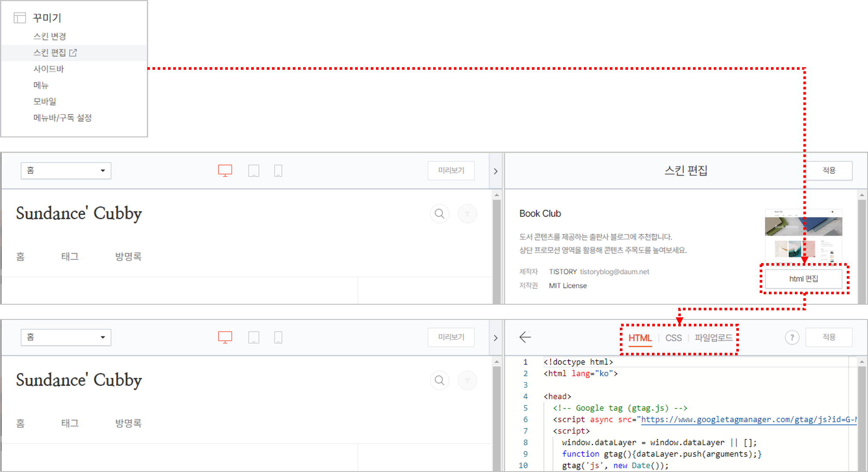Select mobile preview icon in lower editor
This screenshot has width=868, height=472.
click(x=278, y=337)
